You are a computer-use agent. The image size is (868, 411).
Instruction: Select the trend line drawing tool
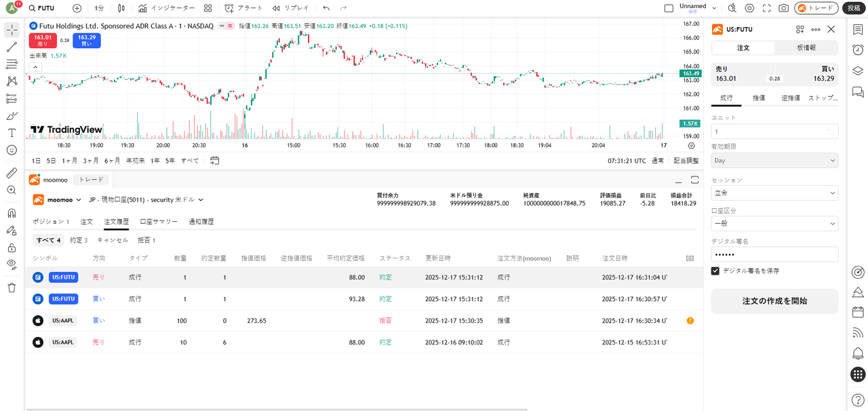pos(12,47)
